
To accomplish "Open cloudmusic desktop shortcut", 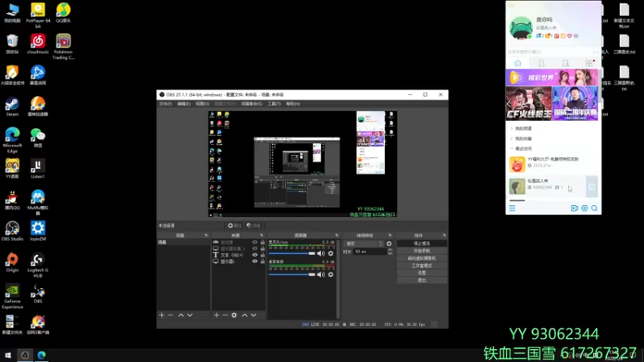I will pos(38,44).
